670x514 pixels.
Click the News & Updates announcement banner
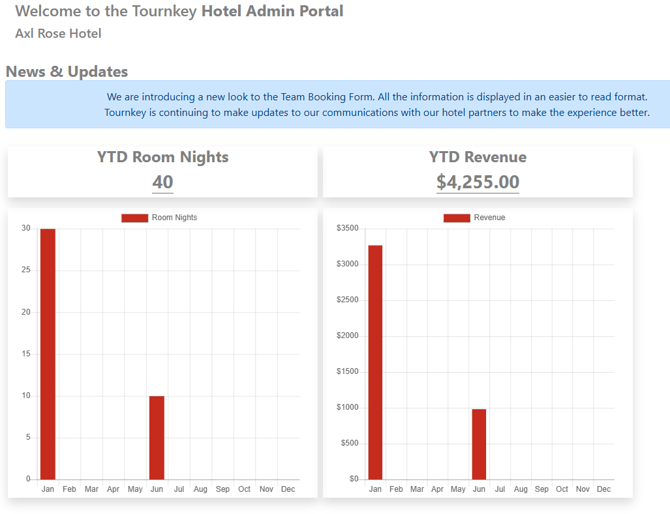(337, 105)
